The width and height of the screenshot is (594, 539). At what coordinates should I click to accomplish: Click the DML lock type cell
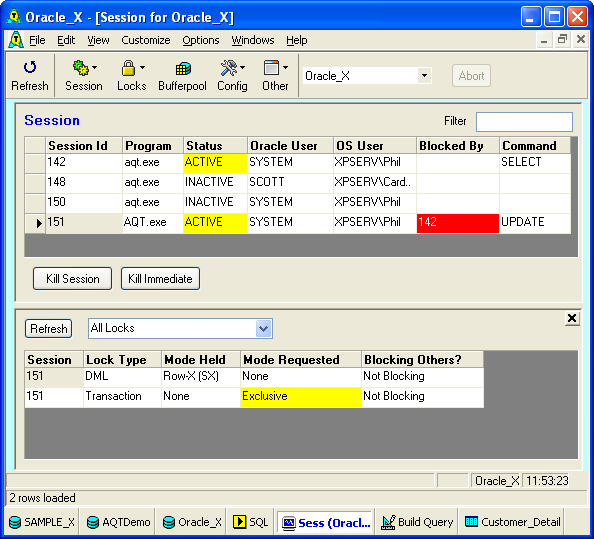[122, 377]
